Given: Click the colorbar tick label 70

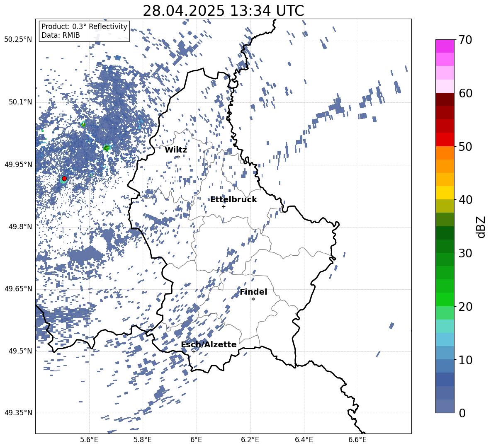Looking at the screenshot, I should click(x=465, y=40).
